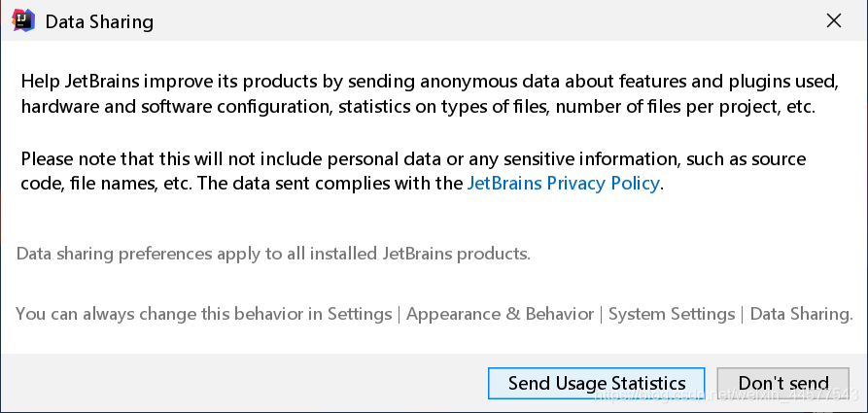Image resolution: width=868 pixels, height=413 pixels.
Task: Click the IntelliJ IDEA logo in title bar
Action: tap(22, 20)
